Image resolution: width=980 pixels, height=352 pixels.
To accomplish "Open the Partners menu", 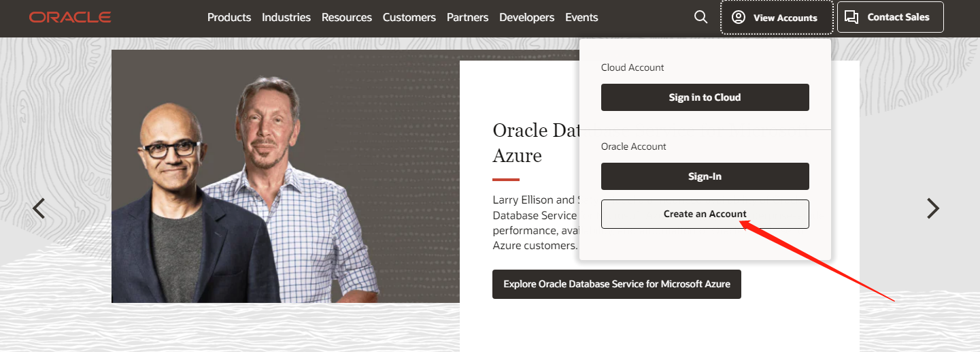I will 467,18.
